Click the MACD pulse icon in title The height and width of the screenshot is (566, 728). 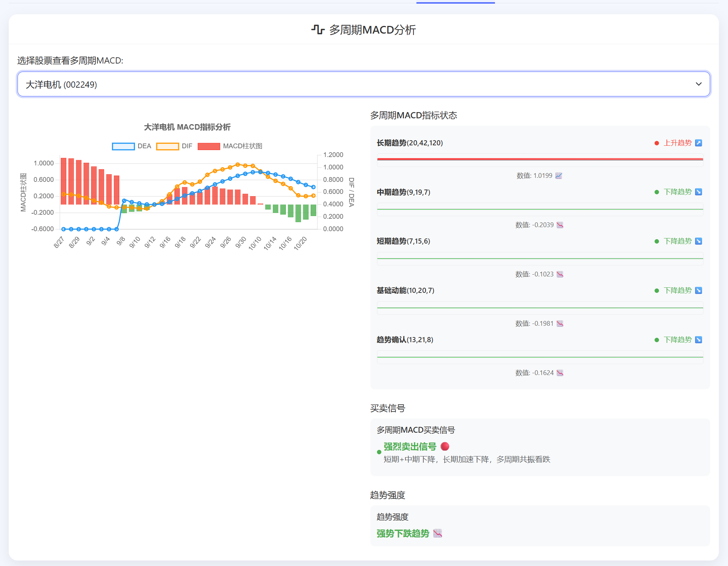(x=318, y=30)
